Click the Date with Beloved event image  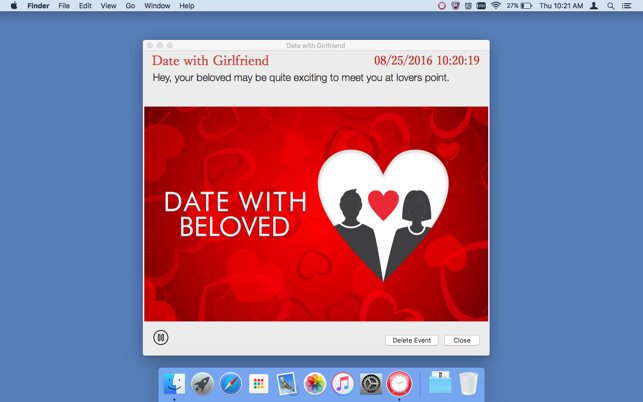[x=316, y=214]
